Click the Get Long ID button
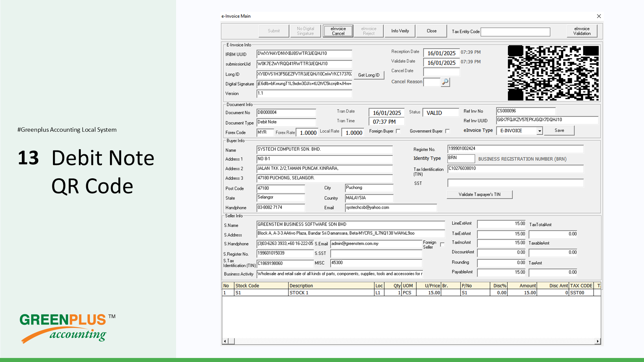Screen dimensions: 644x362 369,75
